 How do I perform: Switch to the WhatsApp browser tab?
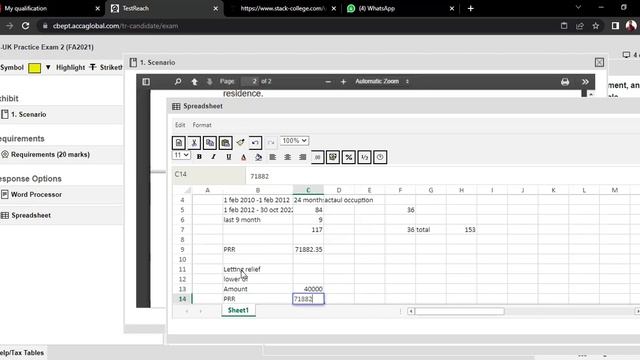tap(400, 8)
